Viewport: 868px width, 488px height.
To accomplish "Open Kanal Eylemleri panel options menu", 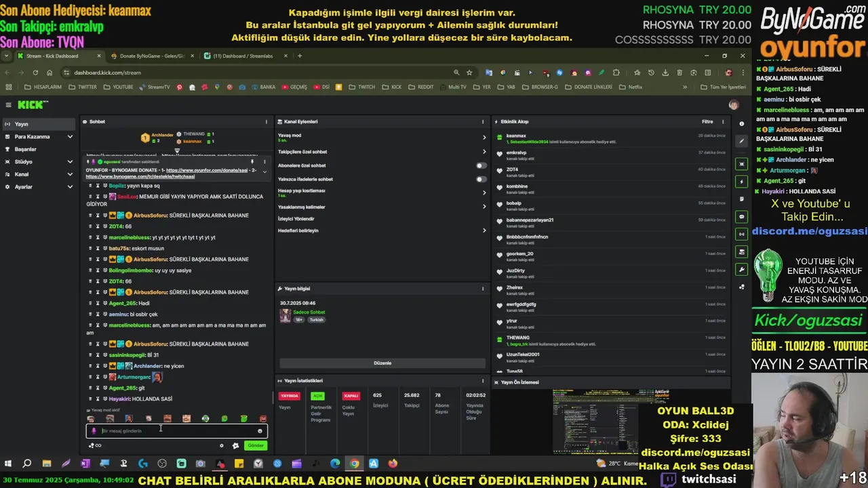I will pyautogui.click(x=483, y=122).
